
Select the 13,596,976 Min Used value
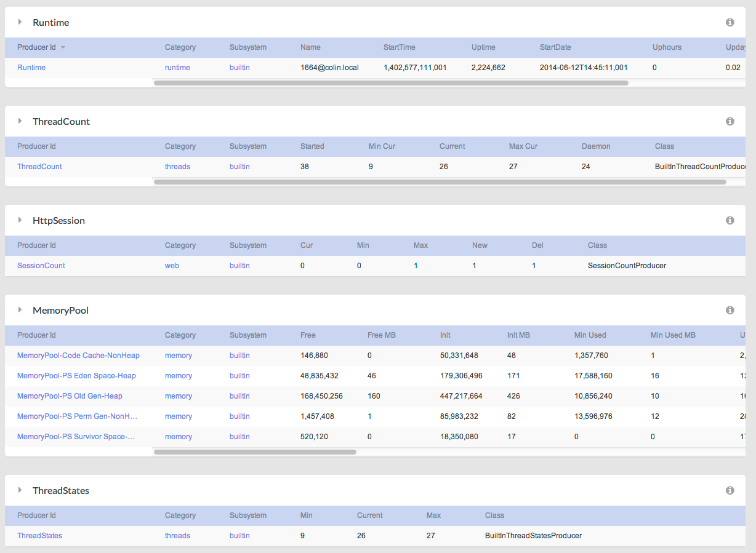(593, 416)
